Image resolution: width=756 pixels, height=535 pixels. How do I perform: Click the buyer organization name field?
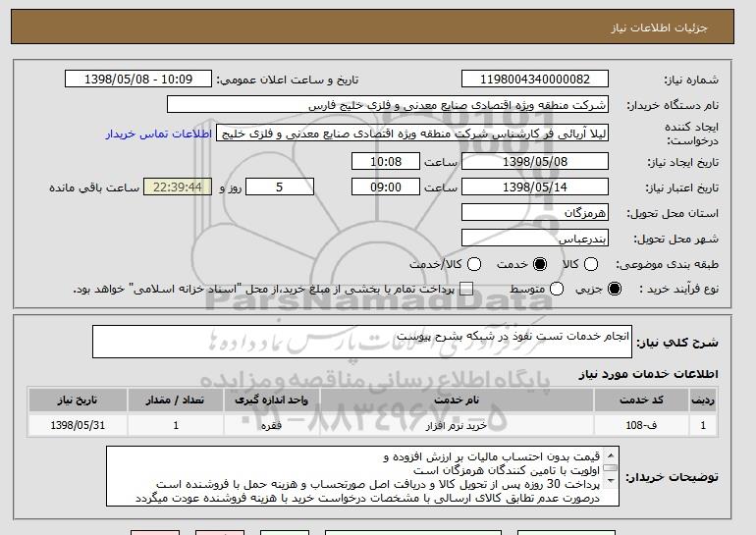(x=388, y=105)
